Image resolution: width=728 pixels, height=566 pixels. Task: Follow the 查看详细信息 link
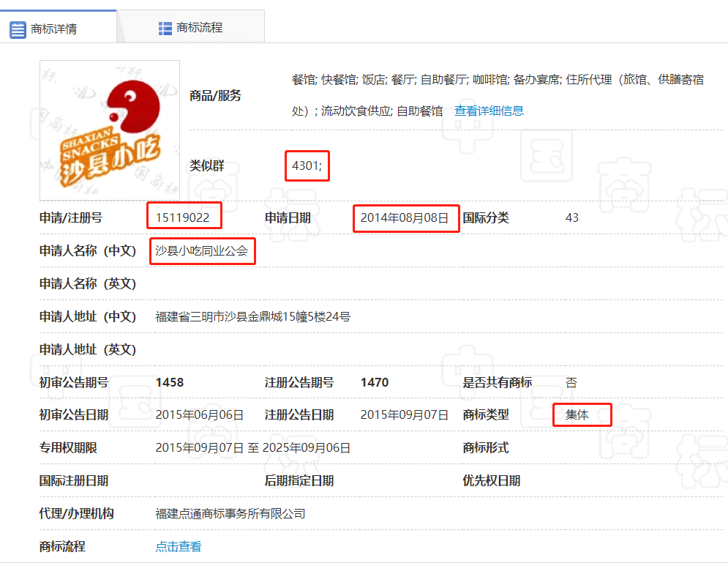coord(489,111)
